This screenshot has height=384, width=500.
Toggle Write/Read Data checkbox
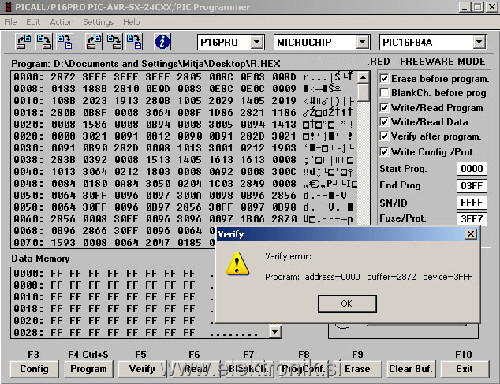pyautogui.click(x=384, y=122)
